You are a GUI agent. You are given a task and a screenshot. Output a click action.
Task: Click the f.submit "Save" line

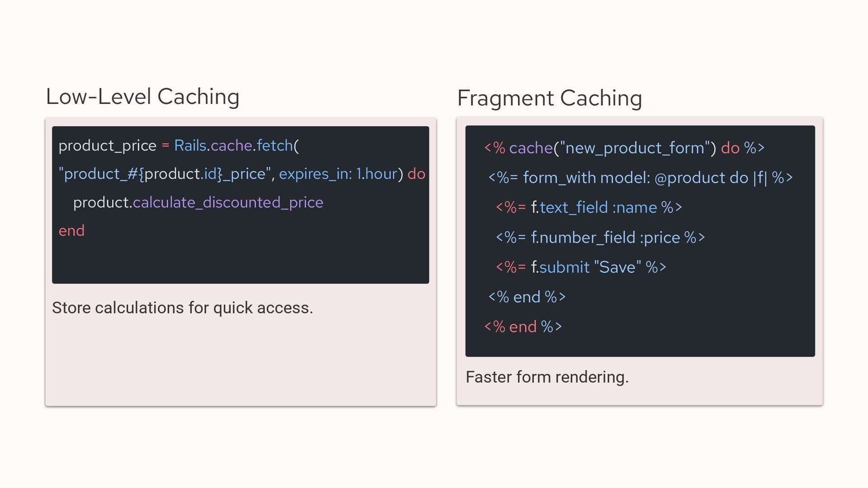(x=581, y=267)
